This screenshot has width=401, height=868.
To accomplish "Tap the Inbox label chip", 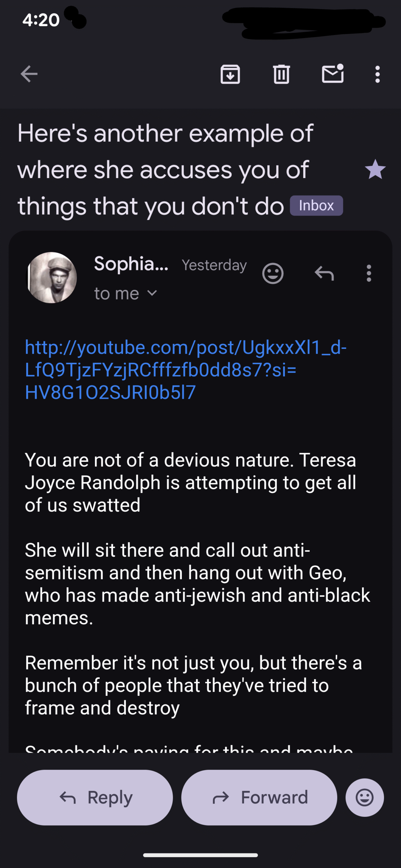I will coord(316,205).
